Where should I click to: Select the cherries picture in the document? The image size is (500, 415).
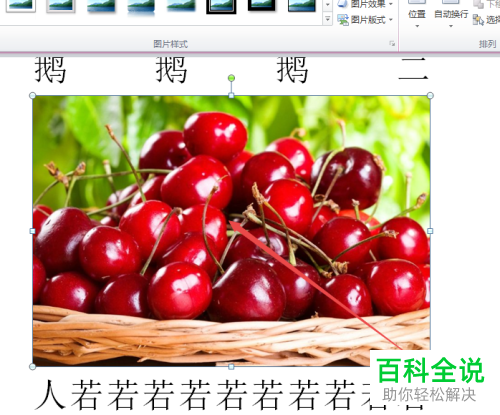[231, 231]
